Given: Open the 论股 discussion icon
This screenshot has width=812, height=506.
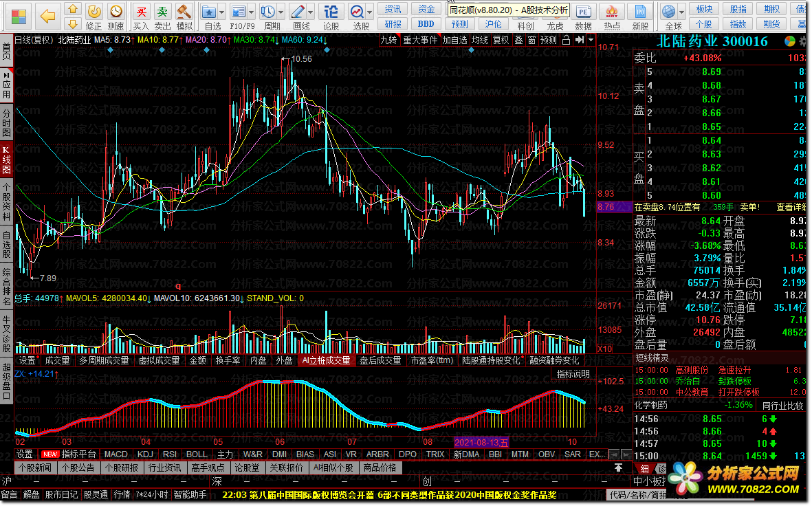Looking at the screenshot, I should (331, 16).
